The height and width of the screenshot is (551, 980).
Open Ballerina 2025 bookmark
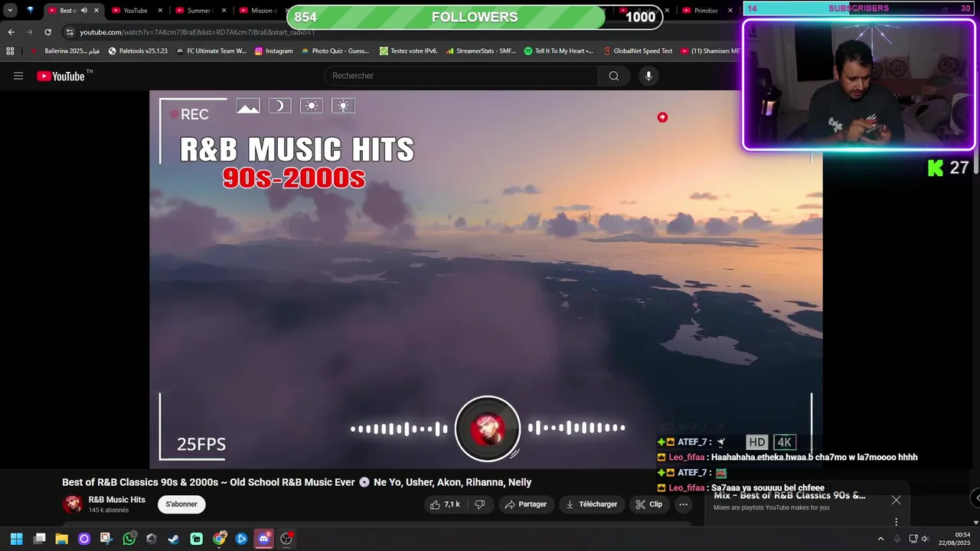(x=65, y=51)
